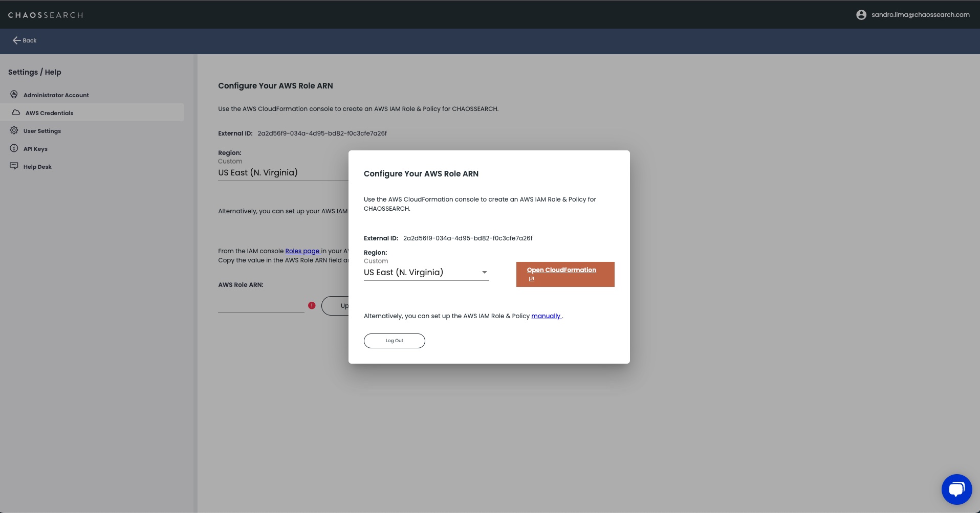The height and width of the screenshot is (513, 980).
Task: Click the CHAOSSEARCH logo
Action: coord(46,15)
